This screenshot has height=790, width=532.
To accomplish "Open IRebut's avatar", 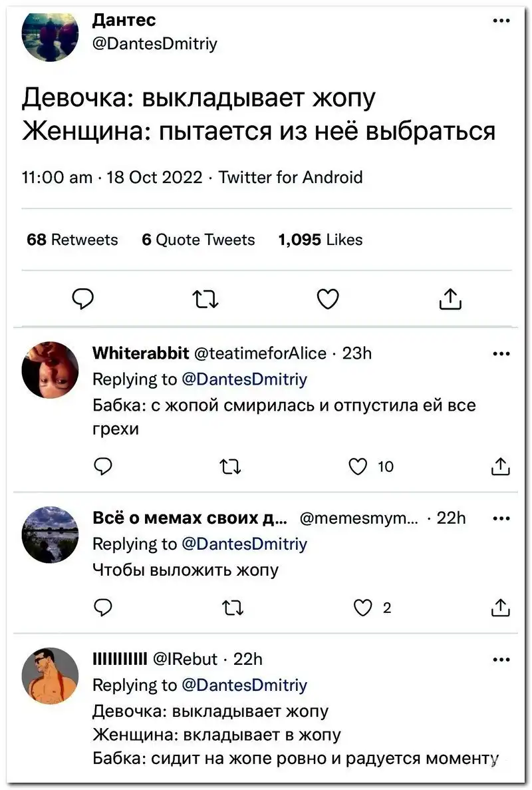I will pyautogui.click(x=51, y=676).
